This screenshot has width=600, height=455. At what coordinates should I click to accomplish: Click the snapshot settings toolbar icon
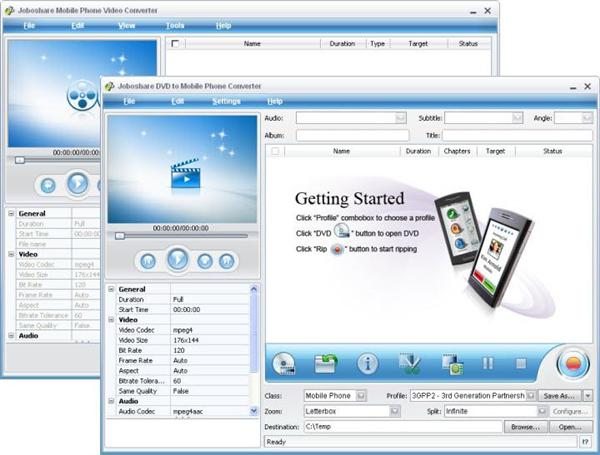[x=453, y=364]
